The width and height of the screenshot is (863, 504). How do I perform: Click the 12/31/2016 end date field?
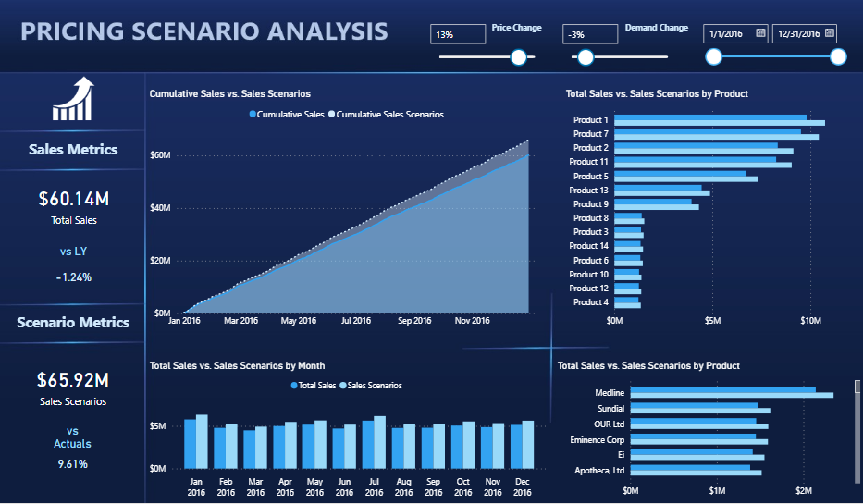pos(796,34)
